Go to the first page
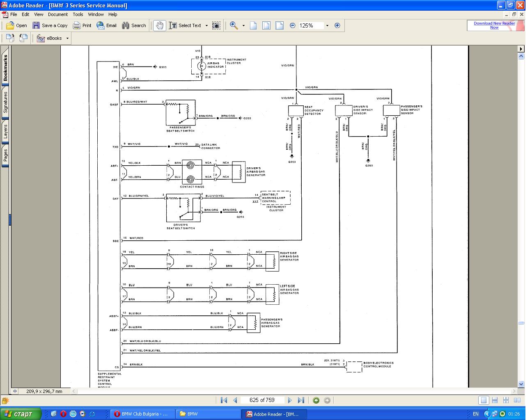Screen dimensions: 532x420 (x=224, y=400)
